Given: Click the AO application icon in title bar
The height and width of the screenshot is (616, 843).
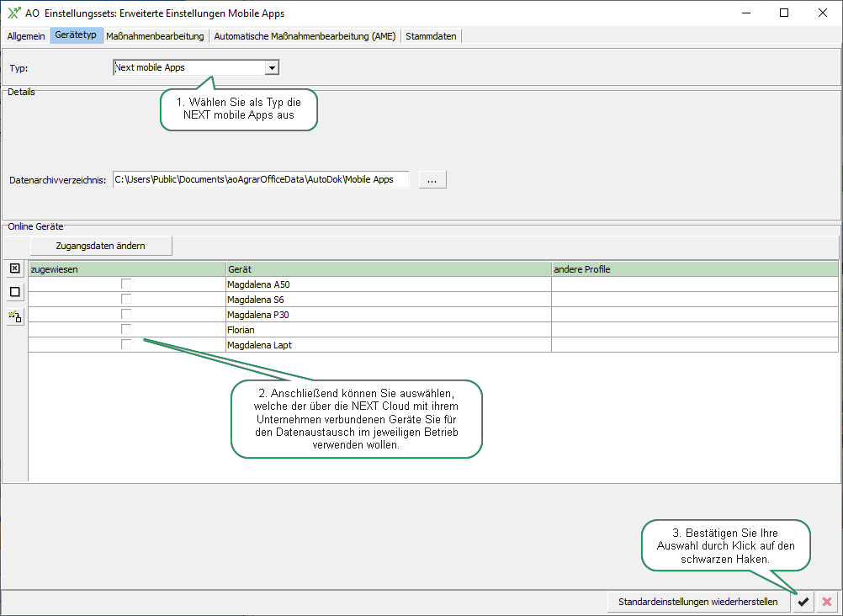Looking at the screenshot, I should (13, 13).
